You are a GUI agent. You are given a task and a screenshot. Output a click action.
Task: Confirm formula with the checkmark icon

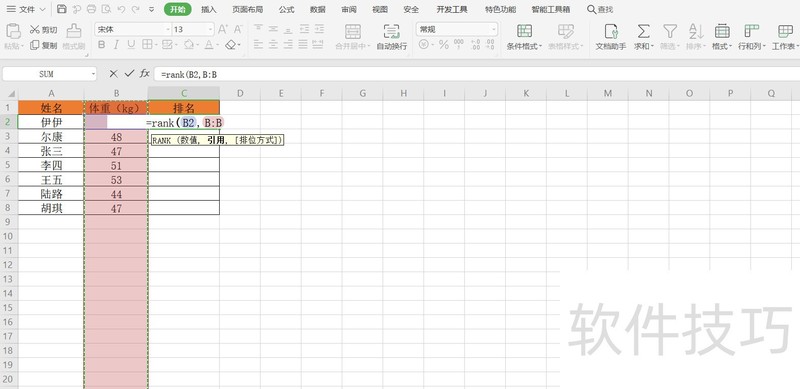(129, 74)
